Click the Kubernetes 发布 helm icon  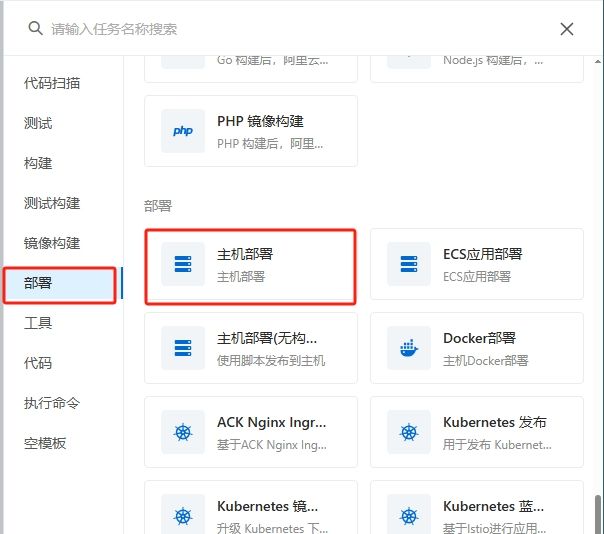(x=409, y=432)
